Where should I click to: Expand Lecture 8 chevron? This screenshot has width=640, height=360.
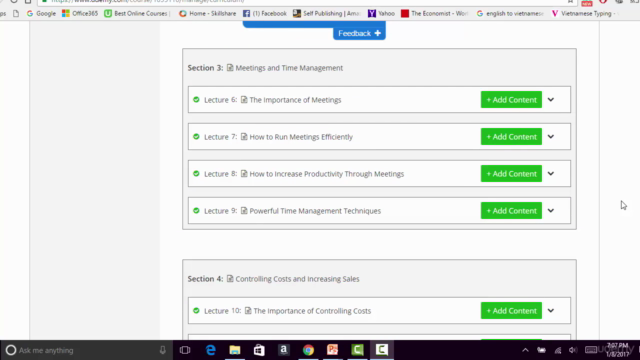click(551, 174)
